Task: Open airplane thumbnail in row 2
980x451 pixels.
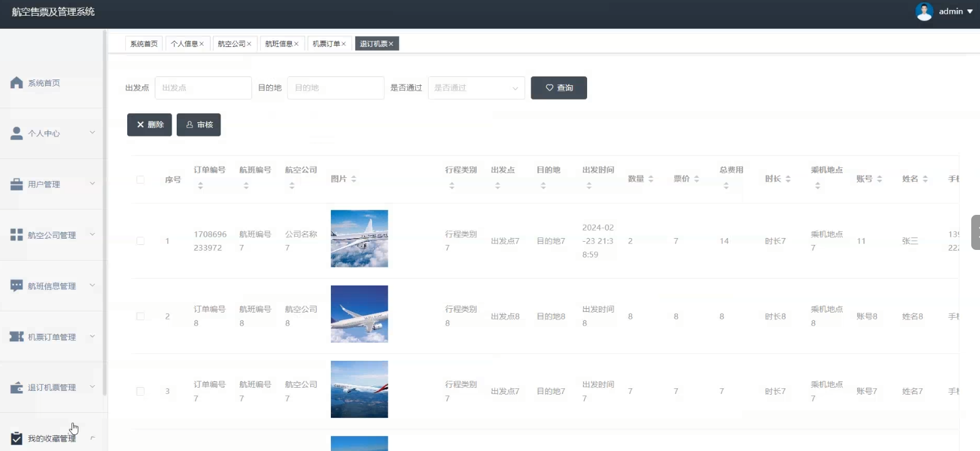Action: [x=359, y=314]
